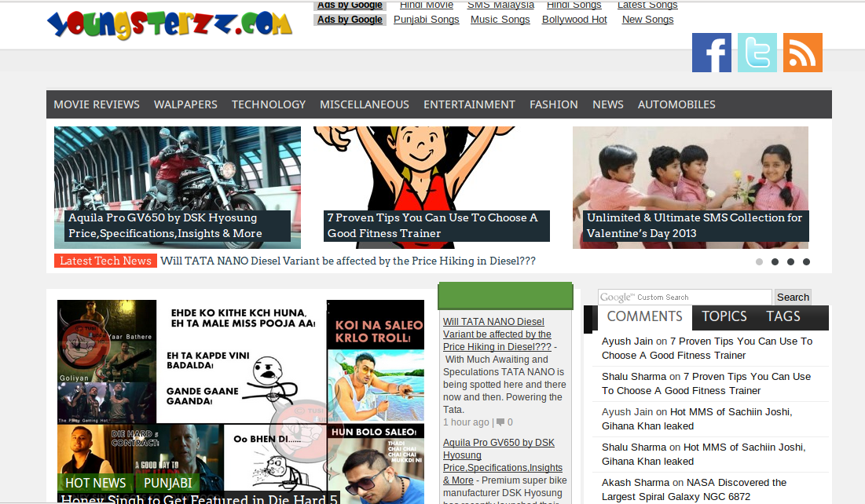Open the Punjabi Songs ad link
Viewport: 865px width, 504px height.
pyautogui.click(x=427, y=20)
